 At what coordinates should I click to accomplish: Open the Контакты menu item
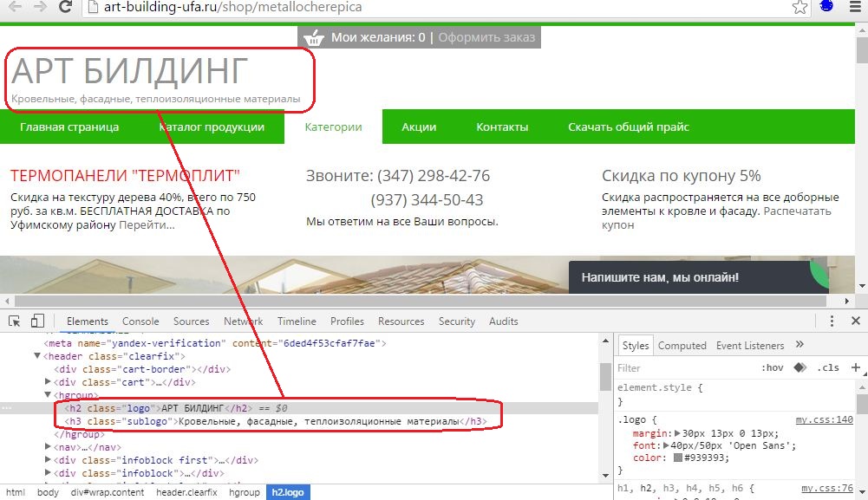pyautogui.click(x=502, y=127)
